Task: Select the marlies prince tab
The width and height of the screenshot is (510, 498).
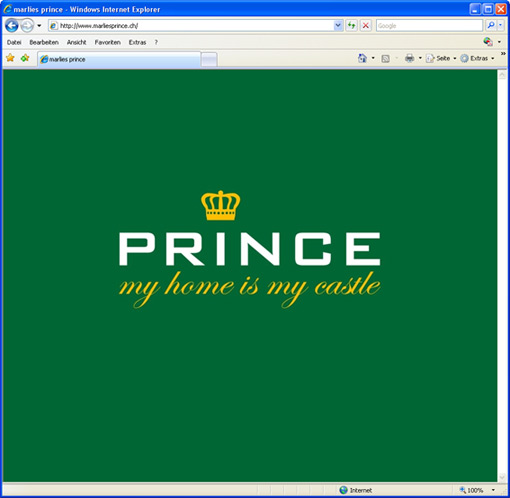Action: [x=119, y=59]
